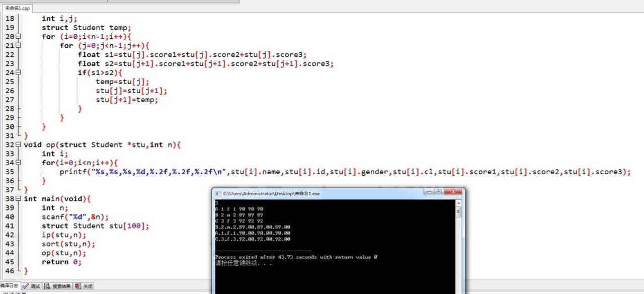The image size is (644, 294).
Task: Click the magnifier icon on the 搜索结果 tab
Action: click(47, 286)
